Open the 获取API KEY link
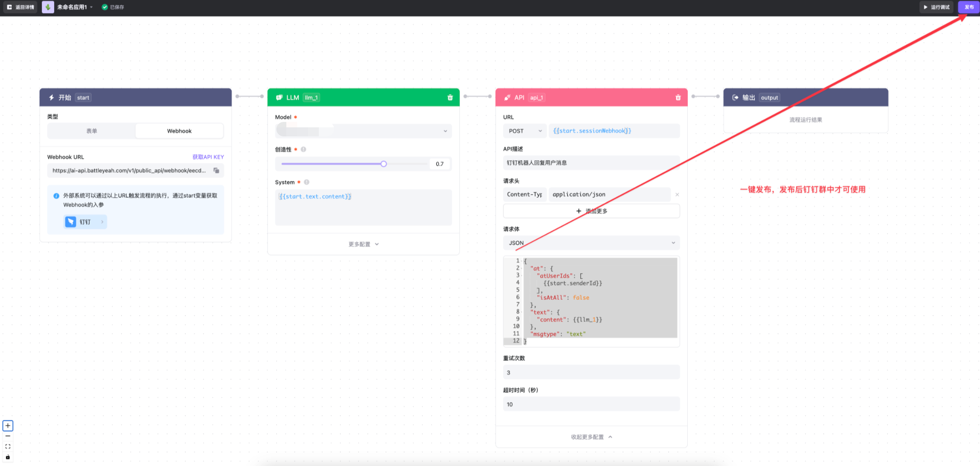This screenshot has height=466, width=980. 208,157
